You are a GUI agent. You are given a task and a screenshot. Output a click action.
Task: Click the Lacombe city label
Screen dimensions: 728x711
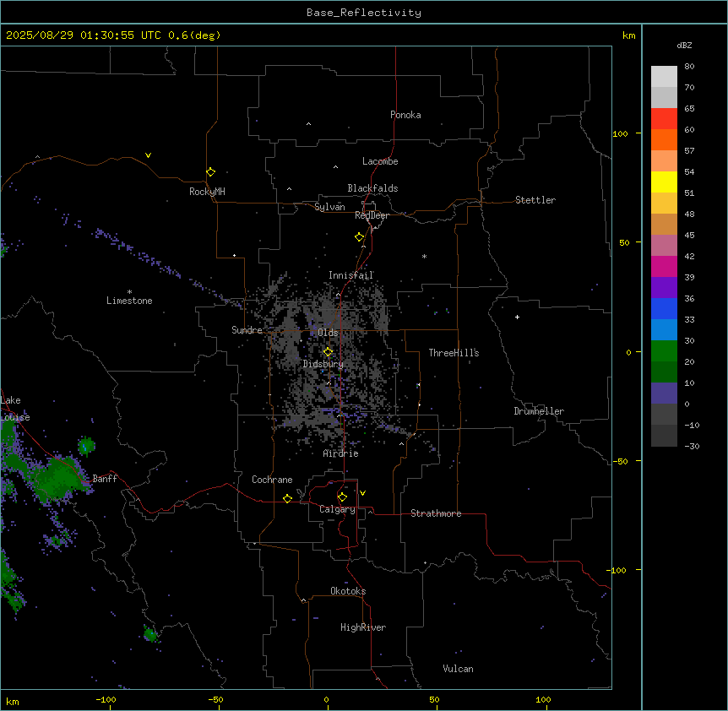point(380,161)
